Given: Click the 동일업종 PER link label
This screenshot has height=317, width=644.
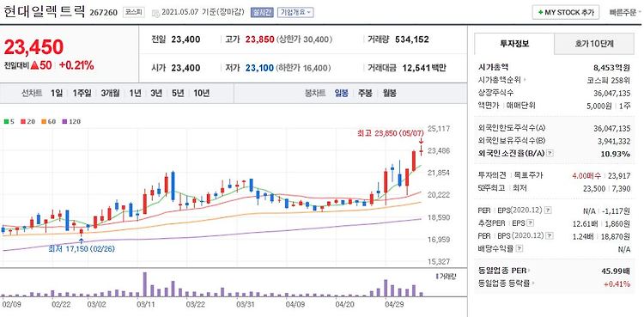Looking at the screenshot, I should coord(502,271).
